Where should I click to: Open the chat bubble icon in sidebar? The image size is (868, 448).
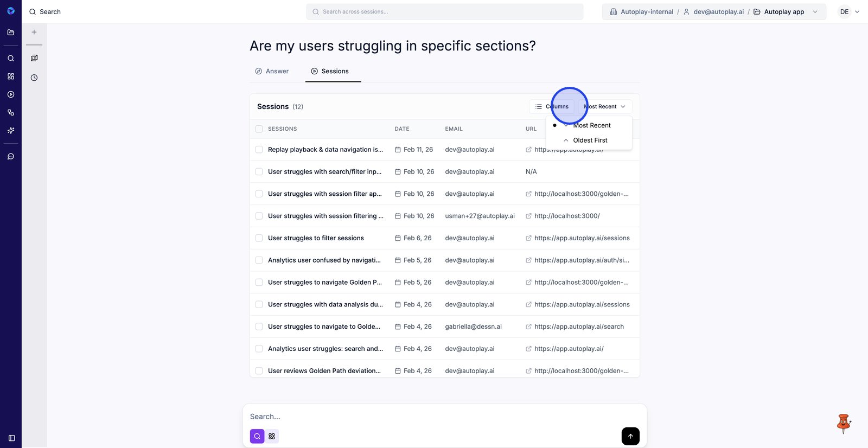(x=11, y=157)
